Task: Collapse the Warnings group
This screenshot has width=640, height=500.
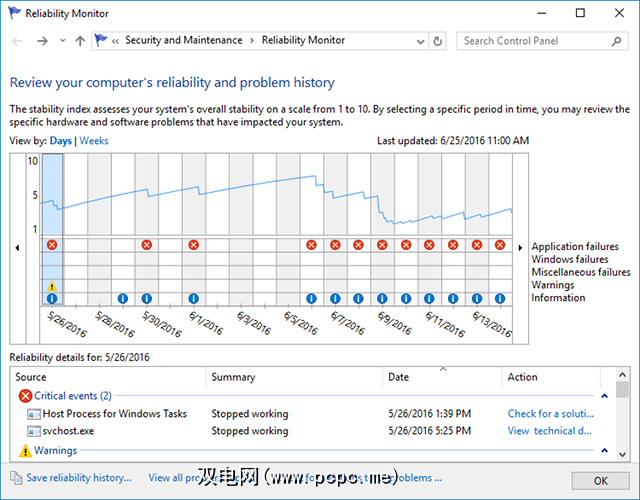Action: pos(603,450)
